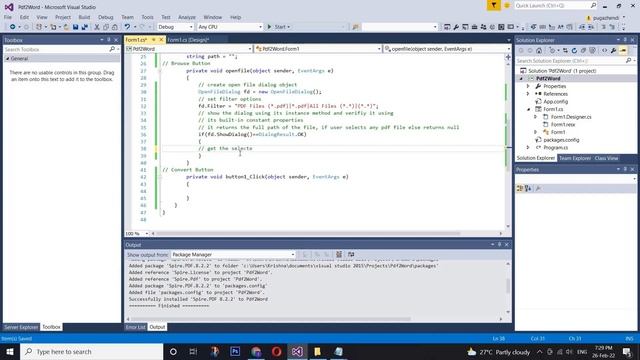Open the Pdf2Word project scope dropdown
This screenshot has width=640, height=360.
(189, 49)
